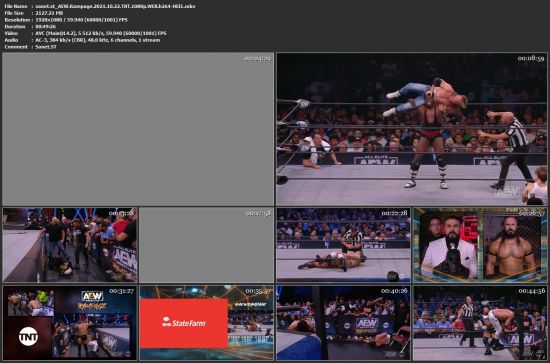
Task: Click the red State Farm banner
Action: (184, 323)
